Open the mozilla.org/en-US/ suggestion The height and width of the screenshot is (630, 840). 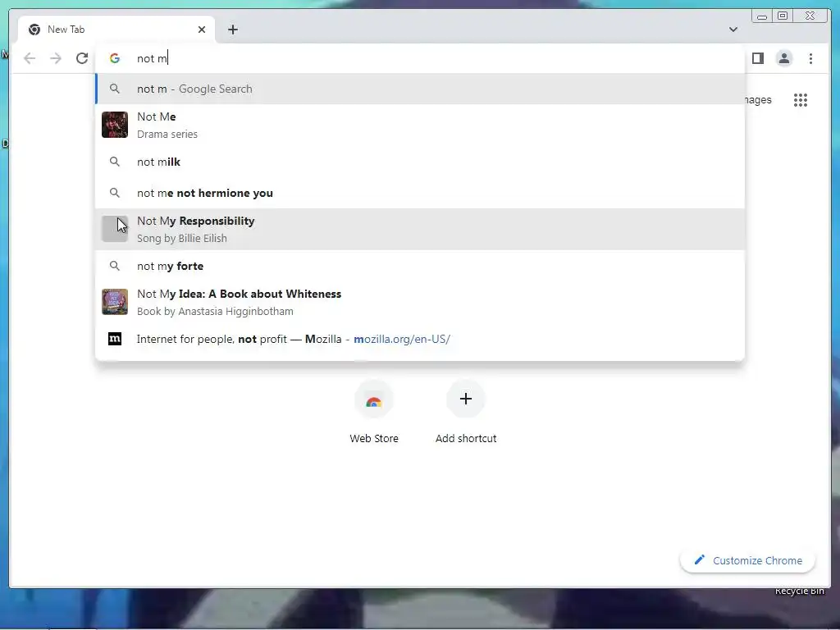tap(420, 339)
